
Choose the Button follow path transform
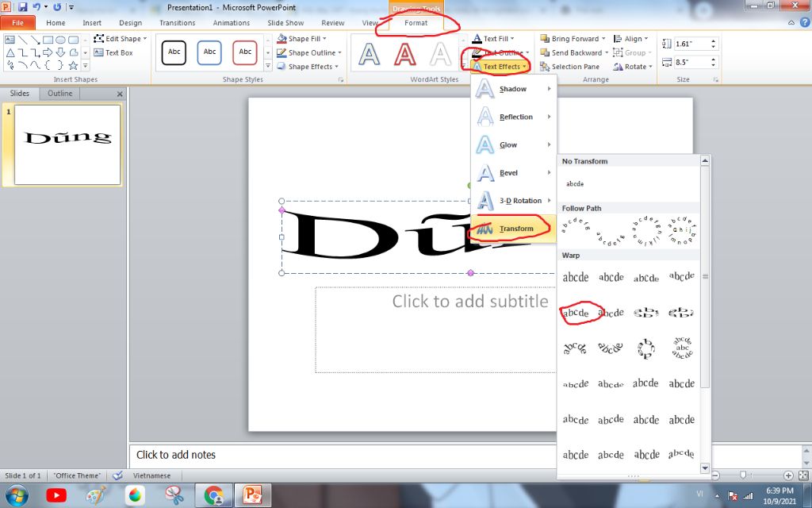(681, 231)
